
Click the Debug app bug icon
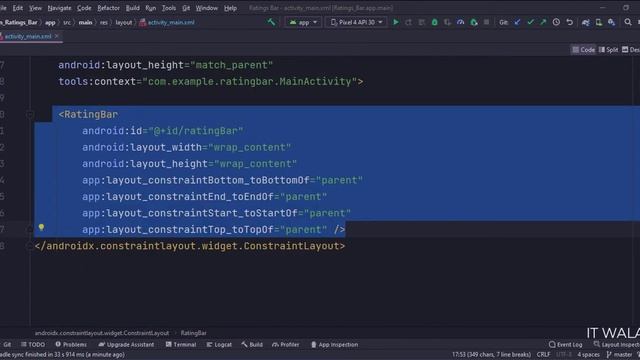click(435, 22)
